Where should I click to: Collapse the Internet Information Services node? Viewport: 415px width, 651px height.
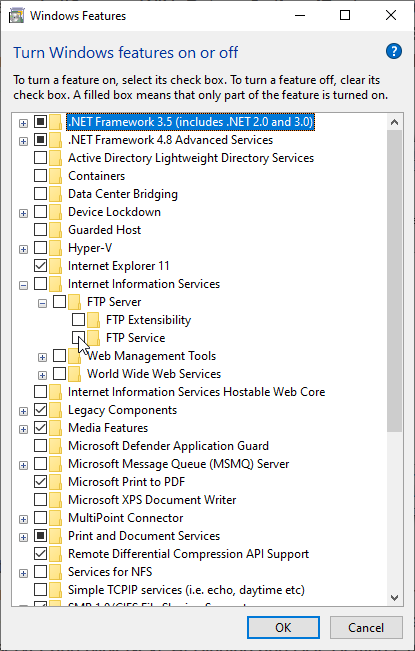pos(23,285)
